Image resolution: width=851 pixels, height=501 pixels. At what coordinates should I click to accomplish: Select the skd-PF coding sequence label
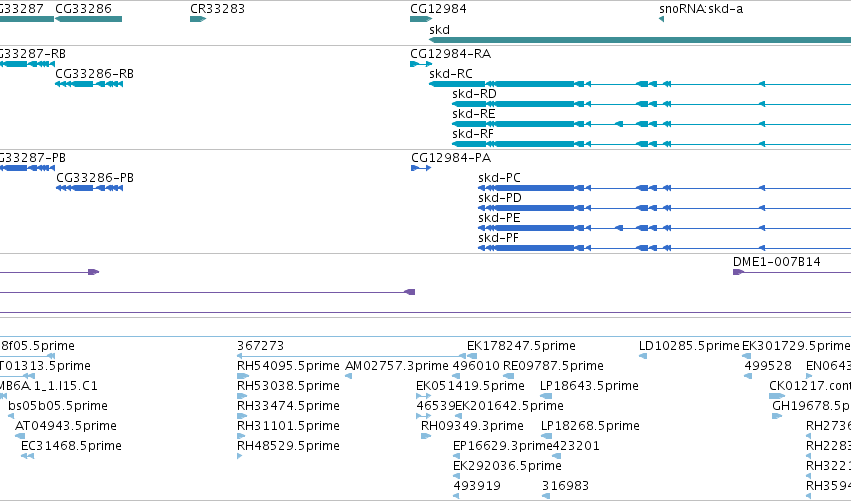click(498, 238)
